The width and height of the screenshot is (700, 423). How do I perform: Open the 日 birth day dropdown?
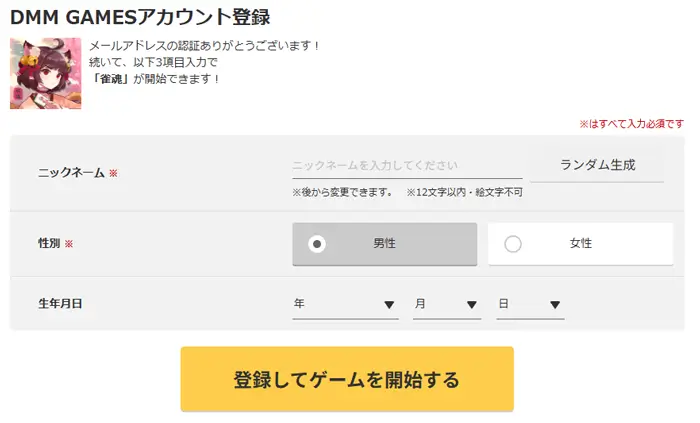[x=530, y=304]
